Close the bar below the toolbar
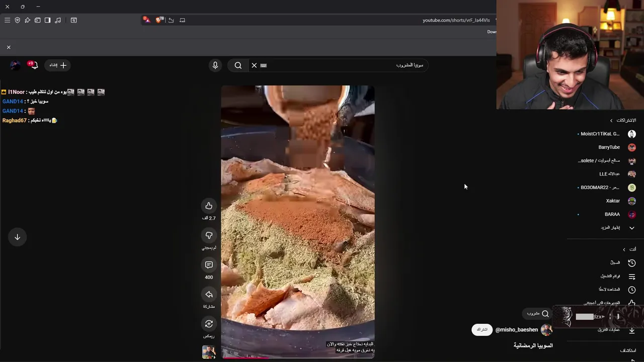Viewport: 644px width, 362px height. (x=9, y=47)
